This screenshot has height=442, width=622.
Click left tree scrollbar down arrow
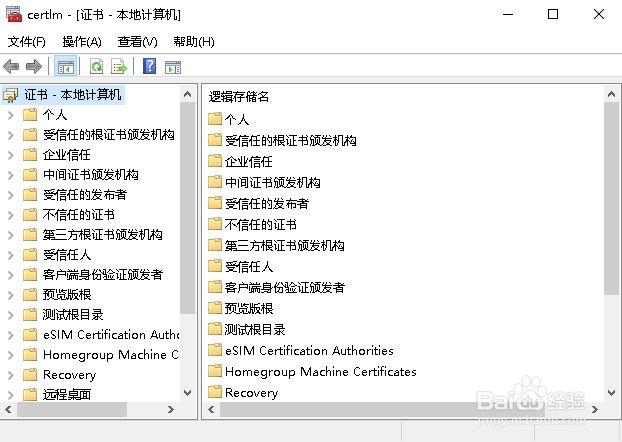coord(187,393)
